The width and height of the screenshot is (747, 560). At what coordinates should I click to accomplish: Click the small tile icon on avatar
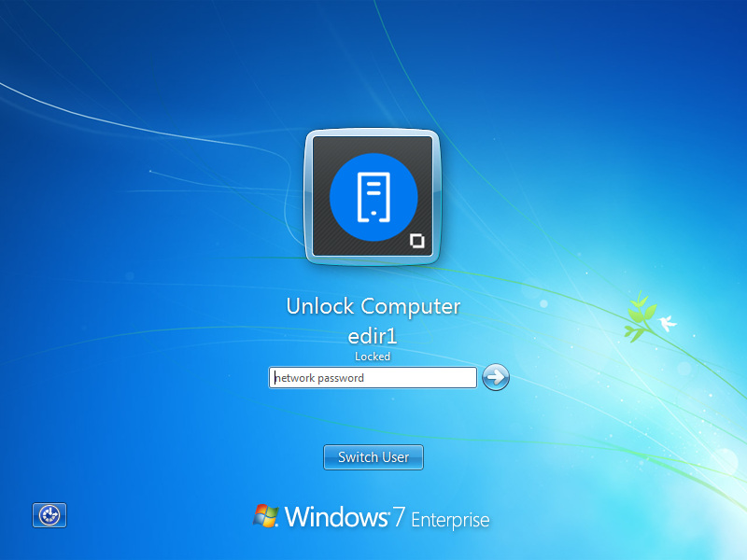(417, 241)
